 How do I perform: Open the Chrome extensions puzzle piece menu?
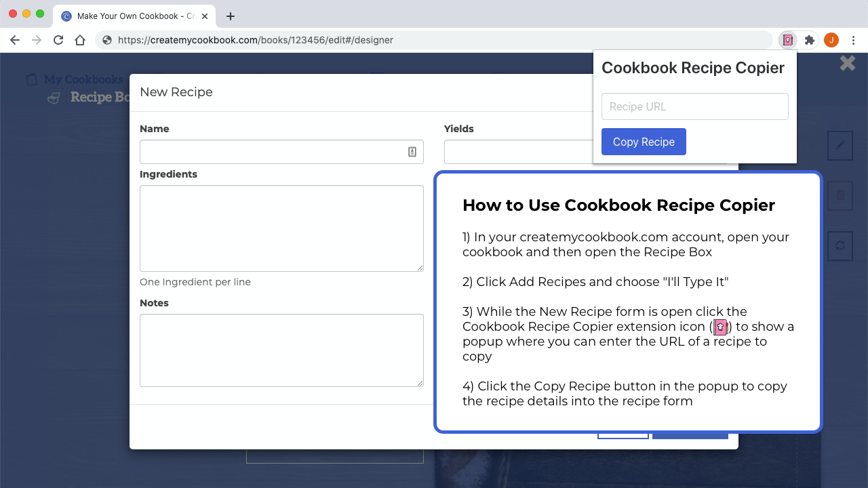point(809,39)
